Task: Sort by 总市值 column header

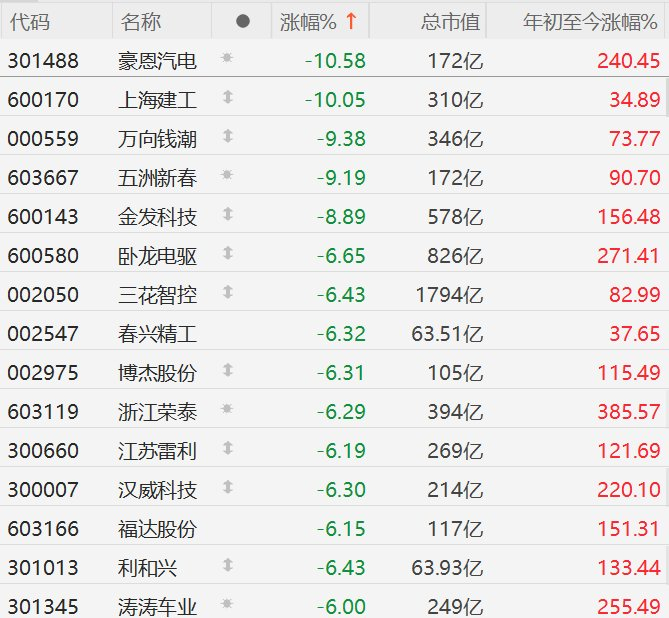Action: click(x=451, y=22)
